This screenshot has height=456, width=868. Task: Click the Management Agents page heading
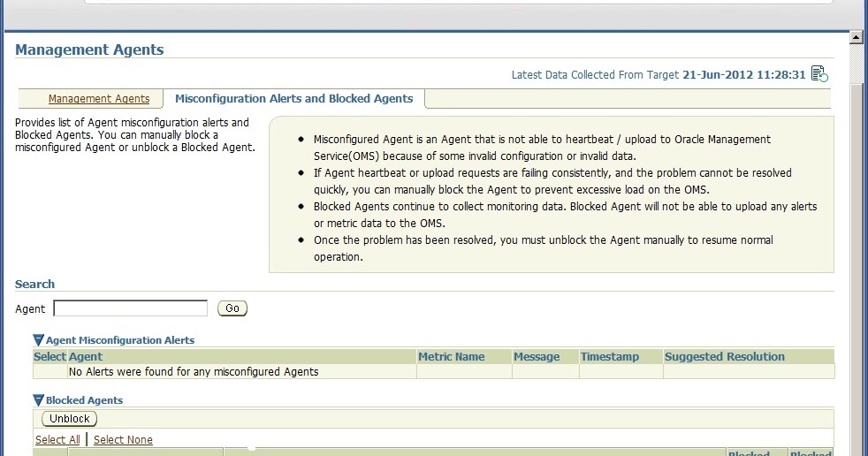click(89, 49)
